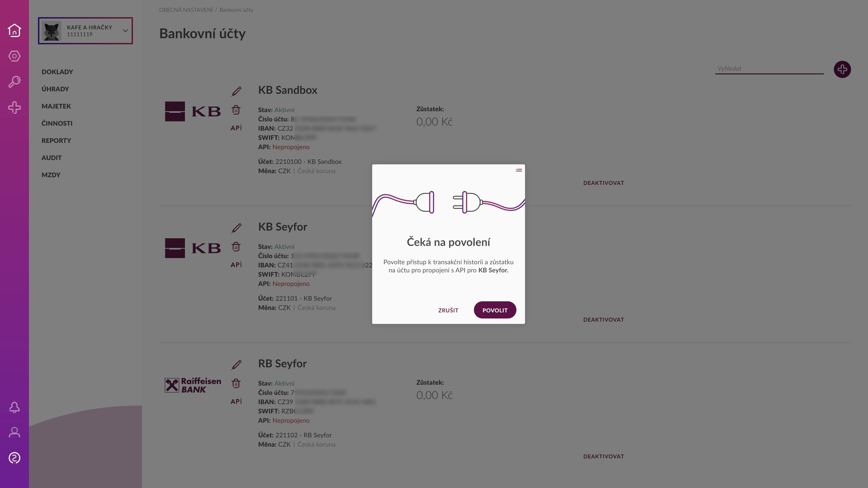Open API connection for KB Seyfor
Screen dimensions: 868x488
236,265
